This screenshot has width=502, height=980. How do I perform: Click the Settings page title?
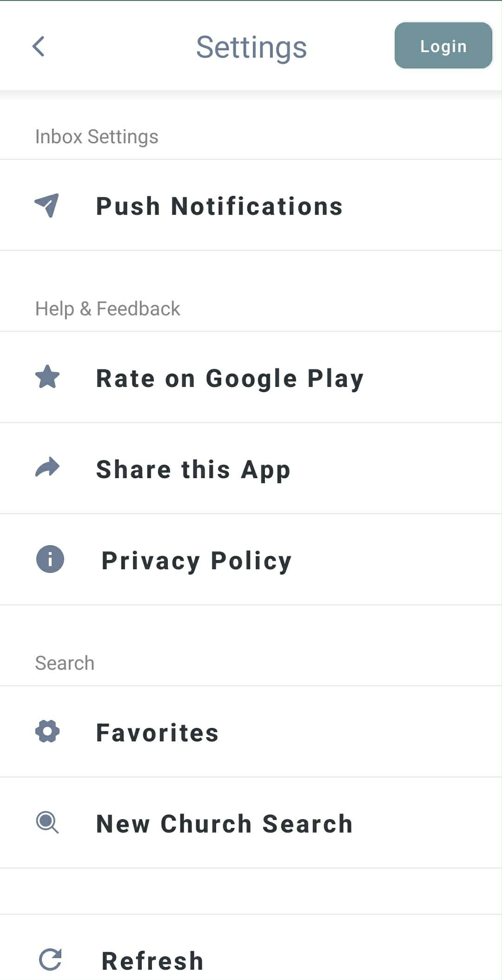(251, 47)
